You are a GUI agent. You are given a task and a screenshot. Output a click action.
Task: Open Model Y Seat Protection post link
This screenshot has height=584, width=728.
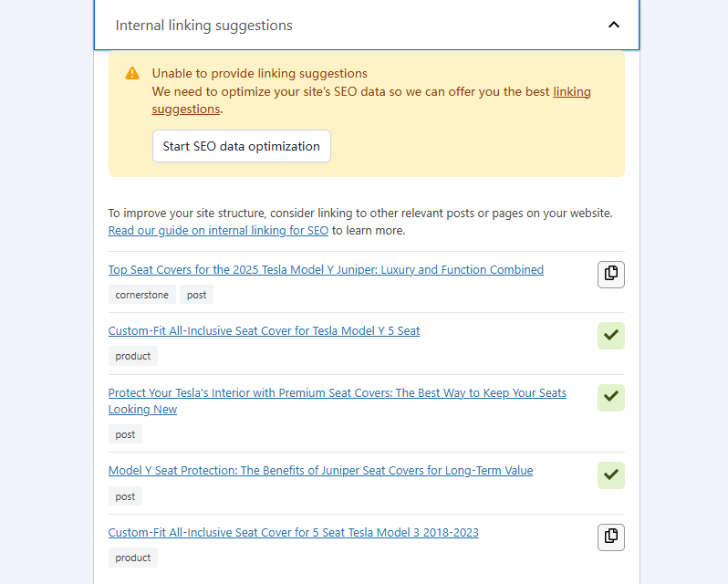(320, 471)
